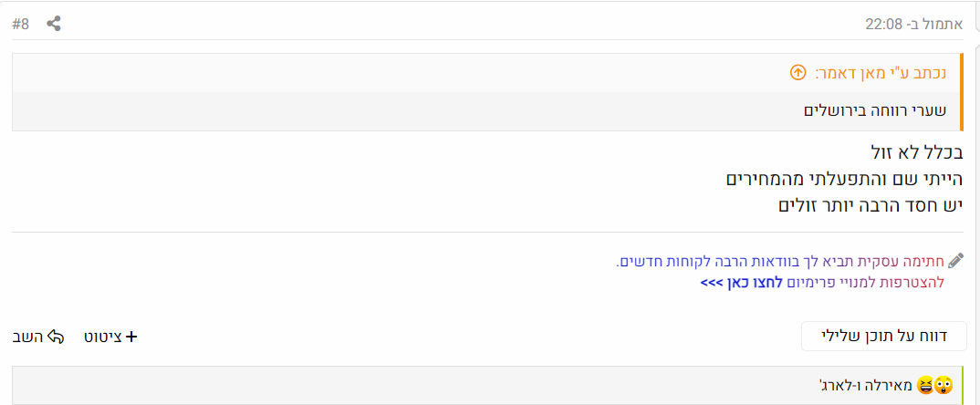The width and height of the screenshot is (980, 405).
Task: Click the shocked emoji reaction
Action: pyautogui.click(x=944, y=386)
